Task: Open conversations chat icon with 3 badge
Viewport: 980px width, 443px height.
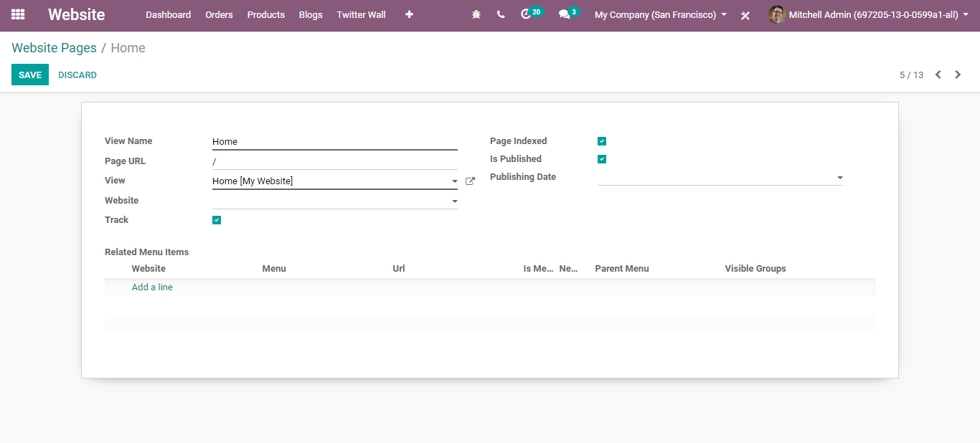Action: coord(565,14)
